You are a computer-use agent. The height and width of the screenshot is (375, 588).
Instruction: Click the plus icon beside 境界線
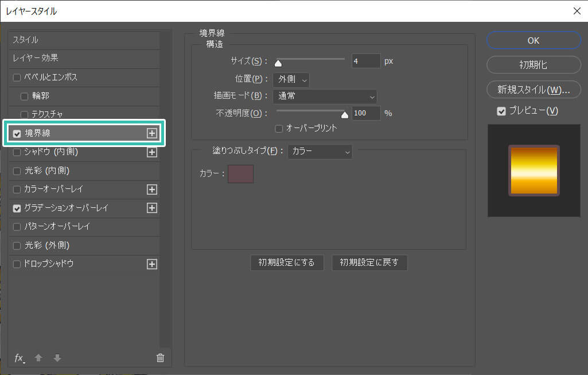click(x=152, y=133)
